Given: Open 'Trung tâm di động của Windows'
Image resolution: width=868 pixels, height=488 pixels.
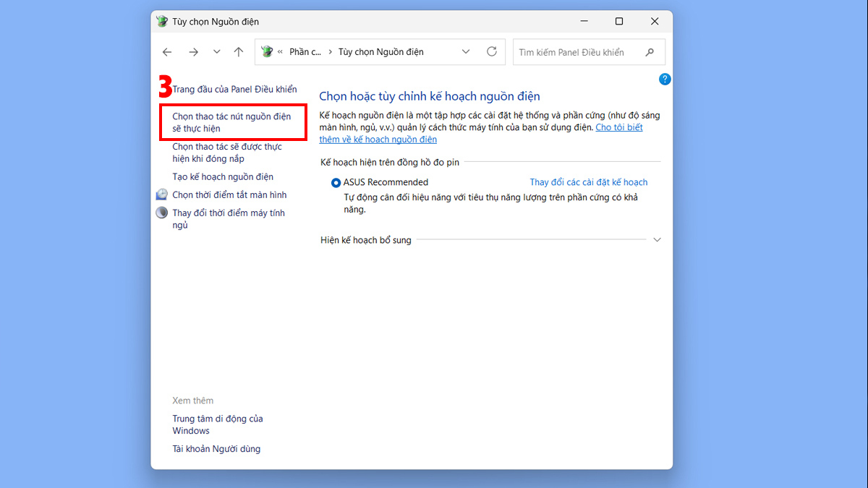Looking at the screenshot, I should point(217,424).
